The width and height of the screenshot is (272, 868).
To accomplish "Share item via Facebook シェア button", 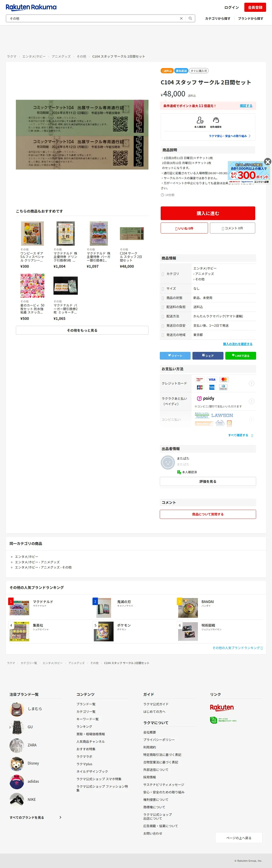I will coord(208,356).
